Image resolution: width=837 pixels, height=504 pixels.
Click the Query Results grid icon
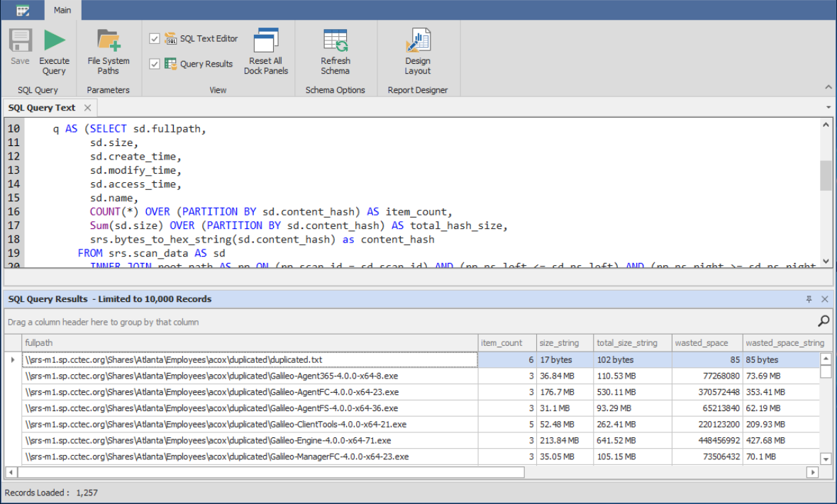click(x=170, y=64)
